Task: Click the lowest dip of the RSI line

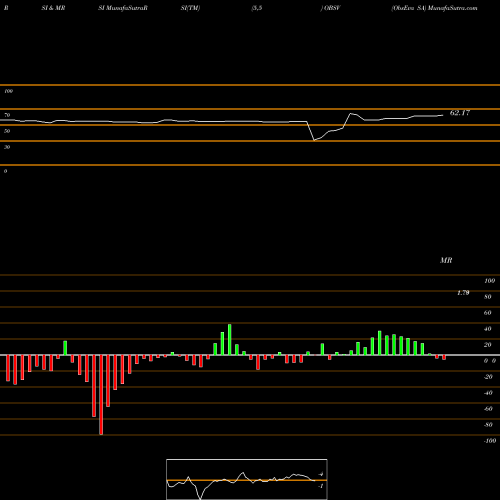Action: 314,140
